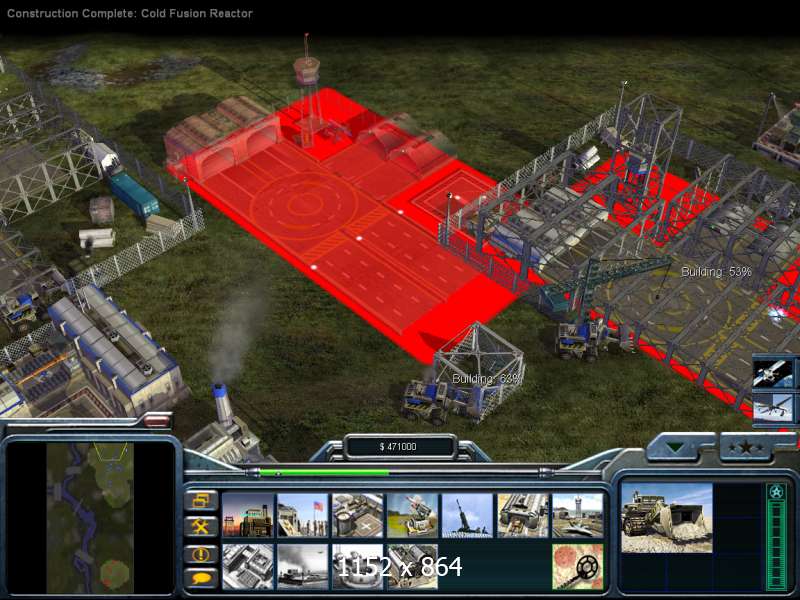Click the green power level bar
The height and width of the screenshot is (600, 800).
324,473
